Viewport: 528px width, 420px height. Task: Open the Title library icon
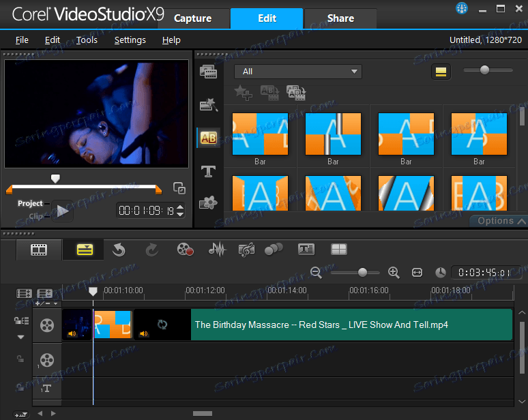tap(208, 171)
